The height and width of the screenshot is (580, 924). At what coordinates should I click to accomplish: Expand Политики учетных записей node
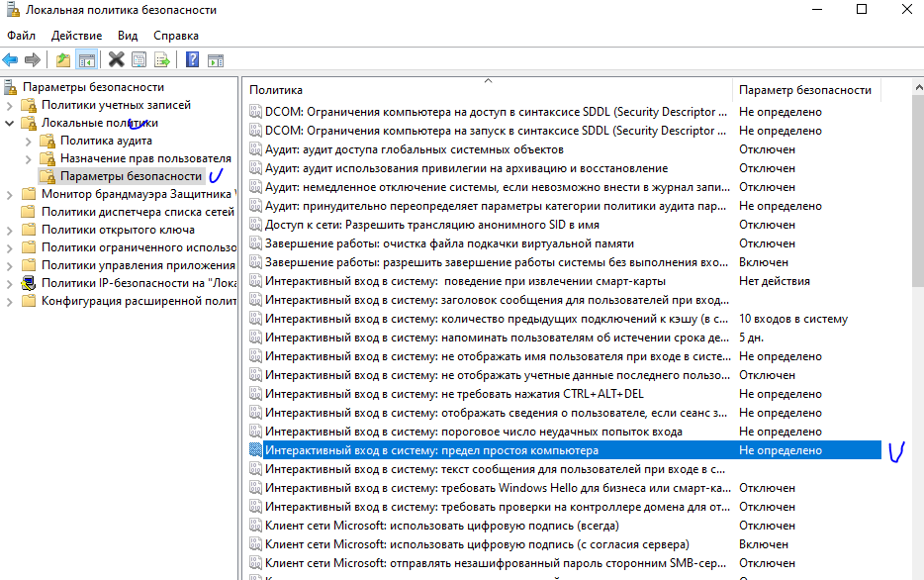click(x=10, y=106)
